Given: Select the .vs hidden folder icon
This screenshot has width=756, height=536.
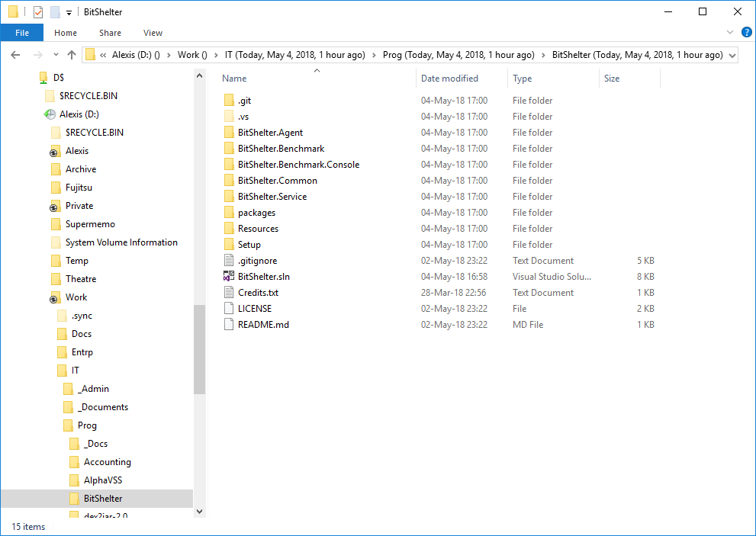Looking at the screenshot, I should click(229, 116).
